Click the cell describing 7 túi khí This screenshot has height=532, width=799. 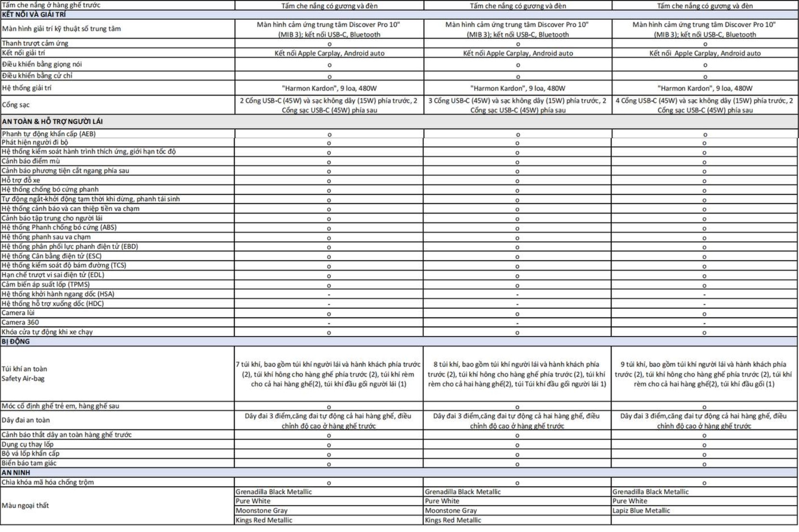[329, 374]
